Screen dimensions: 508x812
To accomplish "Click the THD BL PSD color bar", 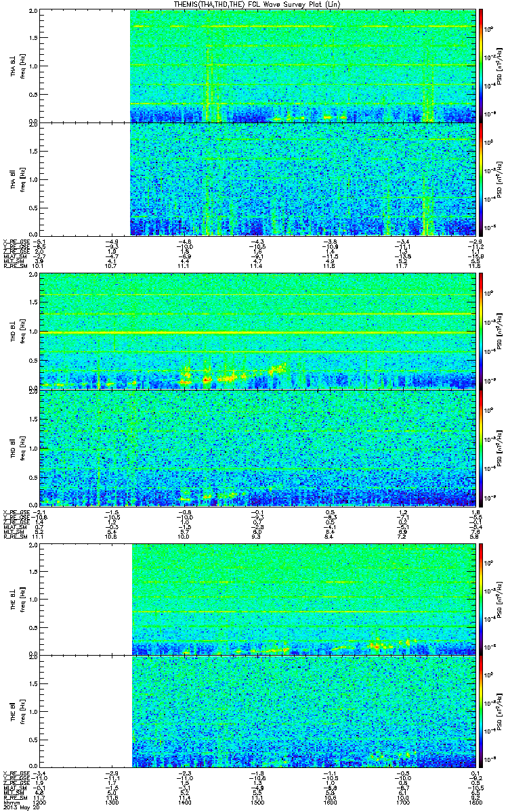I will [482, 330].
